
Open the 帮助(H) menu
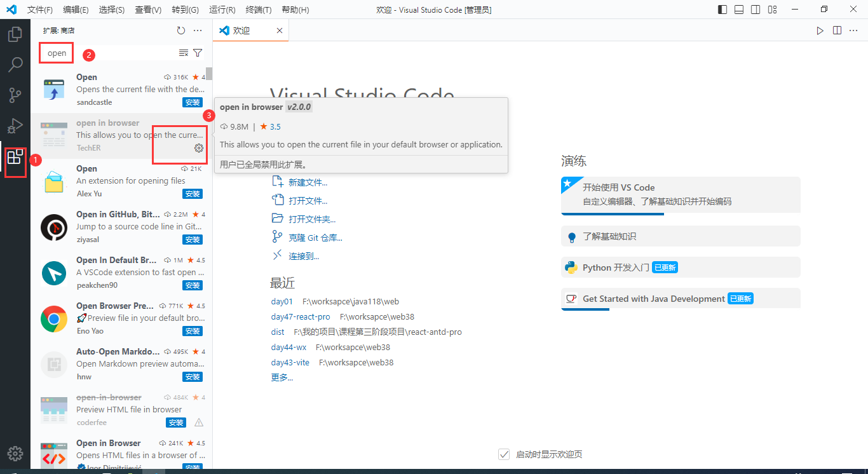pos(295,10)
